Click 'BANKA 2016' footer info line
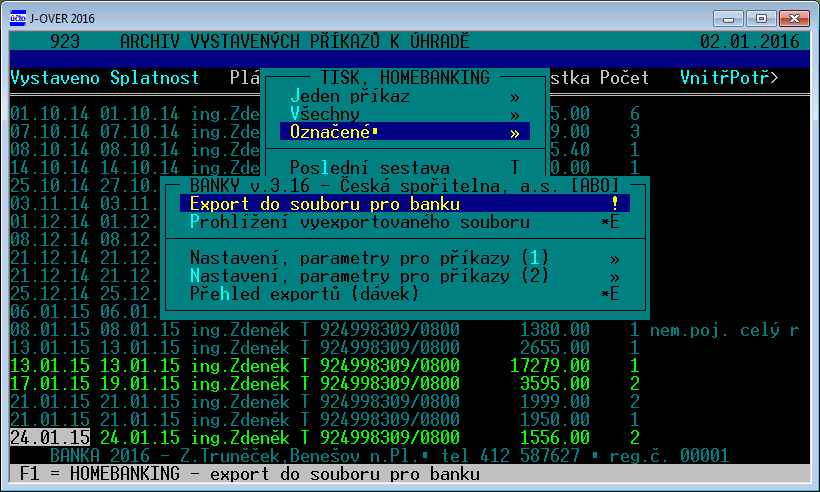The width and height of the screenshot is (820, 492). [390, 455]
